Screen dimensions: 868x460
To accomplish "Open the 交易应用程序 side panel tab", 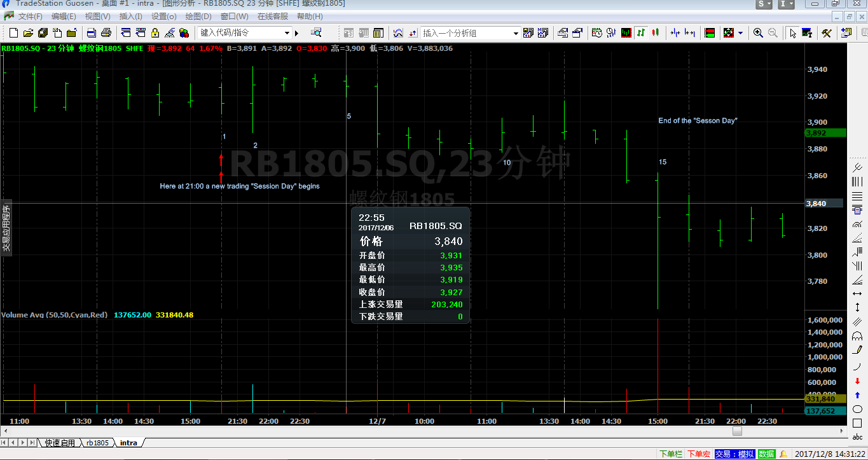I will click(6, 228).
